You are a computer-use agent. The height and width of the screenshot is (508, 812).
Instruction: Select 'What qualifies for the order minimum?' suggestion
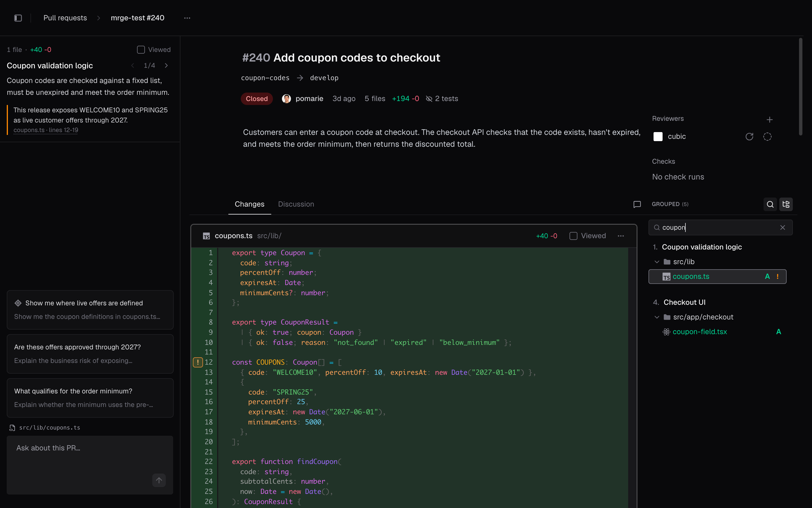[x=90, y=398]
